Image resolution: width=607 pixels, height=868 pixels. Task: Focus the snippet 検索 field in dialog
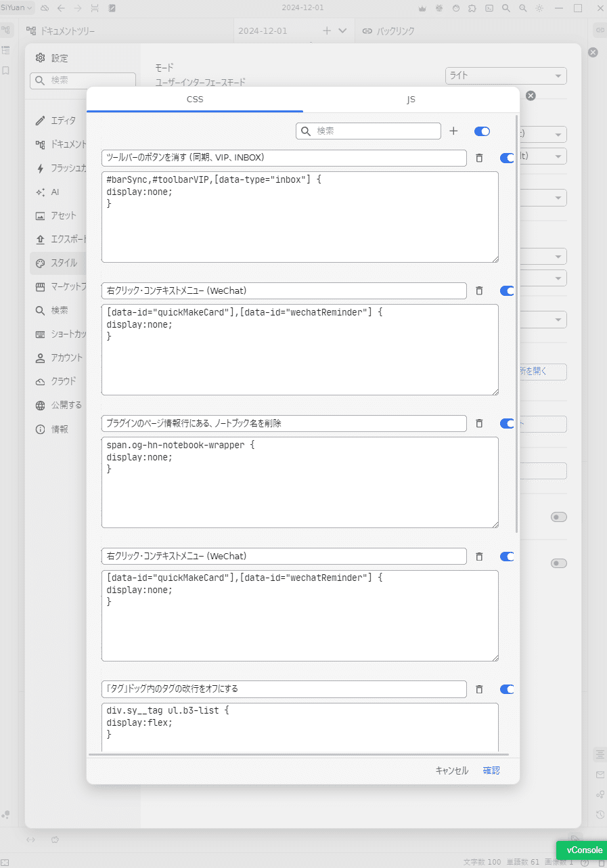(x=368, y=131)
